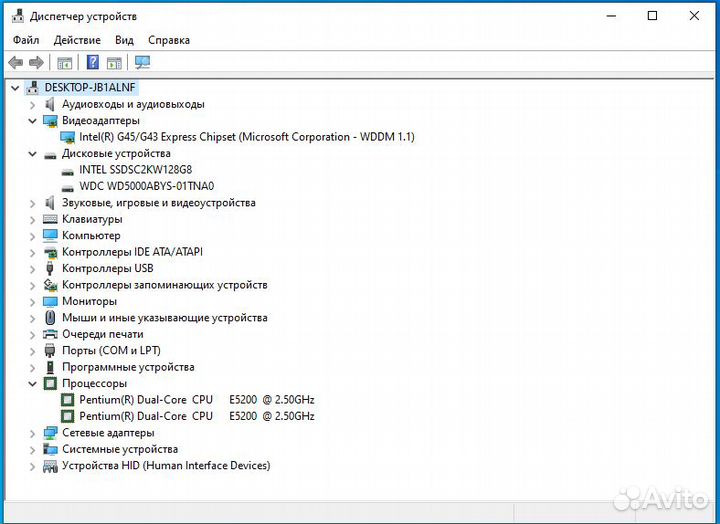720x524 pixels.
Task: Collapse the Процессоры category arrow
Action: point(32,383)
